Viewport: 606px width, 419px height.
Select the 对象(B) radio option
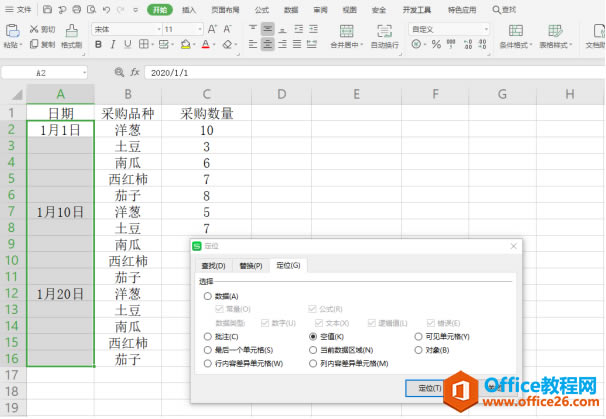point(418,350)
